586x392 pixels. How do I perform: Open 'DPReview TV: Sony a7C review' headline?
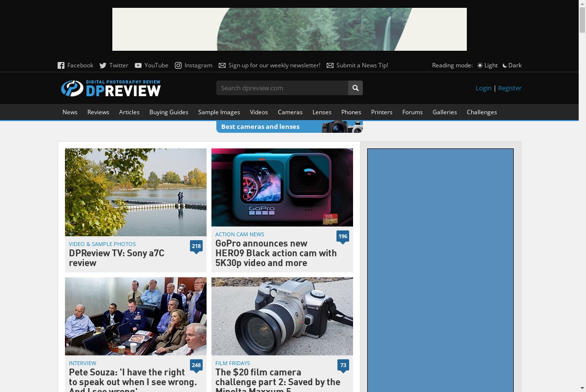pyautogui.click(x=117, y=258)
